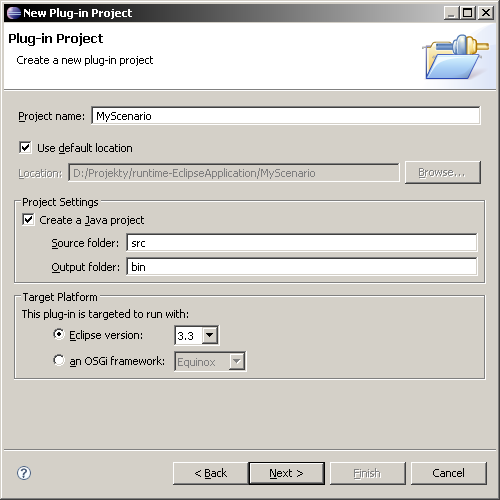Viewport: 500px width, 500px height.
Task: Uncheck Use default location checkbox
Action: (25, 148)
